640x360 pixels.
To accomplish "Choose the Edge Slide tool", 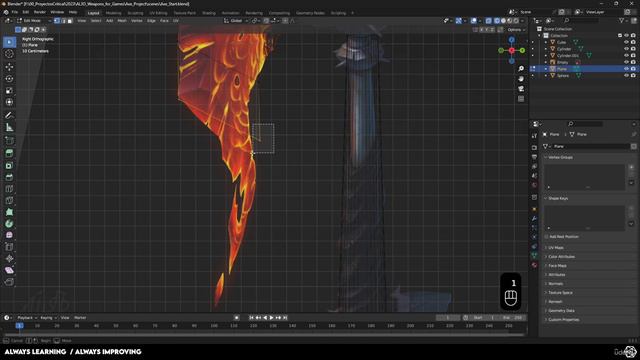I will (9, 247).
